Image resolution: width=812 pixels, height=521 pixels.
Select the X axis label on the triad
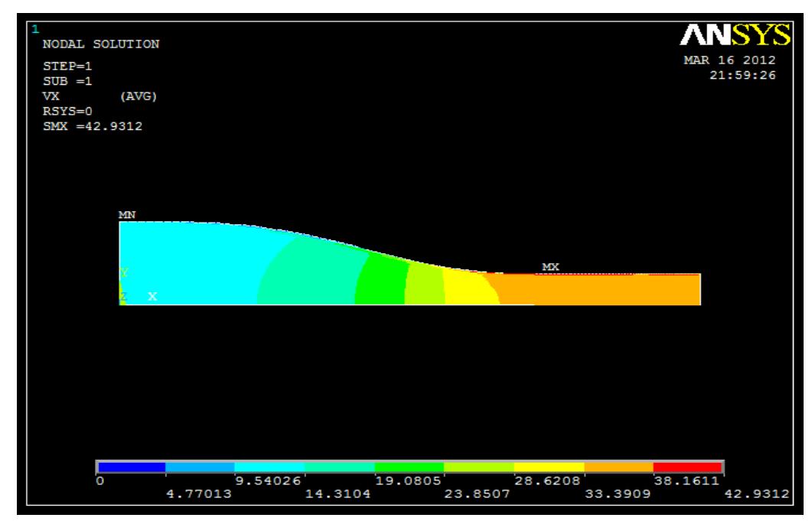coord(152,297)
